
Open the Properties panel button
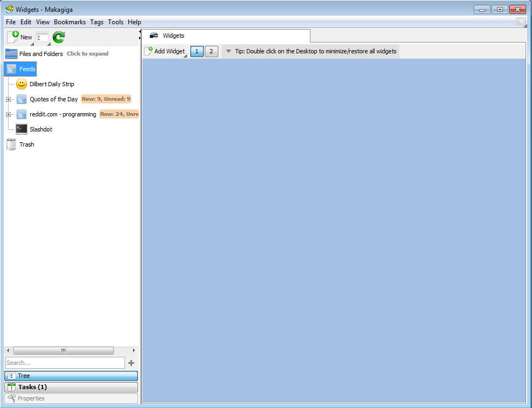point(71,398)
